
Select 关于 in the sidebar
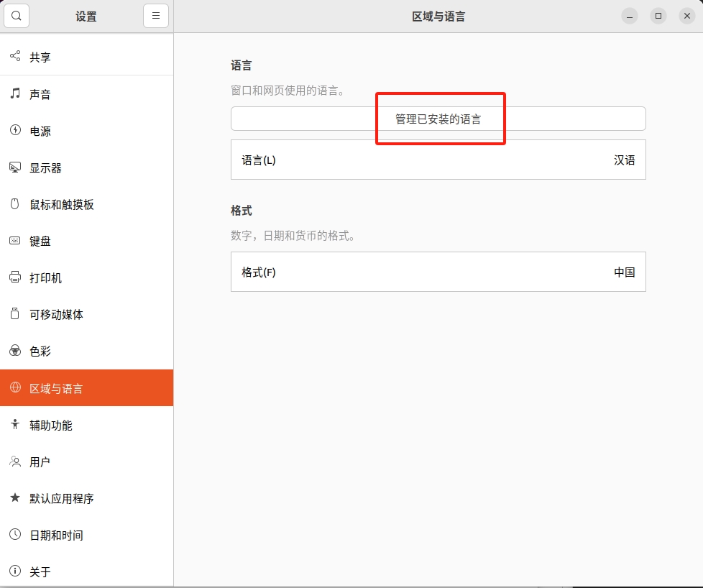point(86,572)
